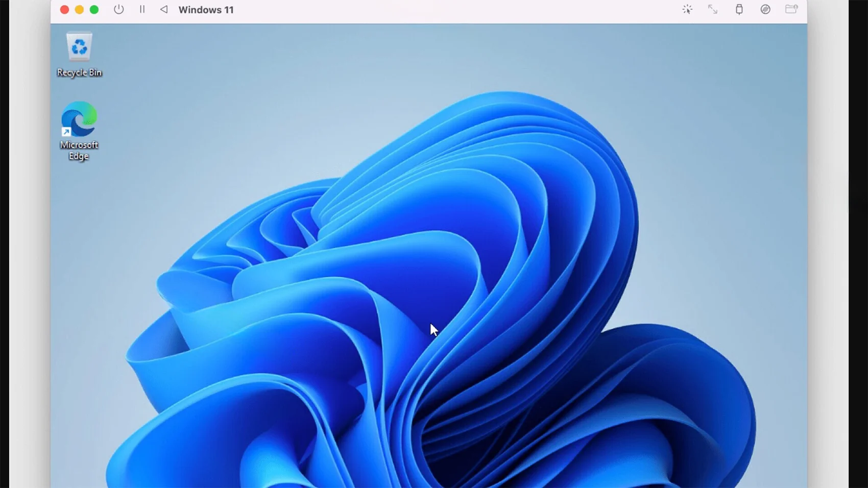This screenshot has width=868, height=488.
Task: Select the Recycle Bin desktop icon
Action: coord(79,47)
